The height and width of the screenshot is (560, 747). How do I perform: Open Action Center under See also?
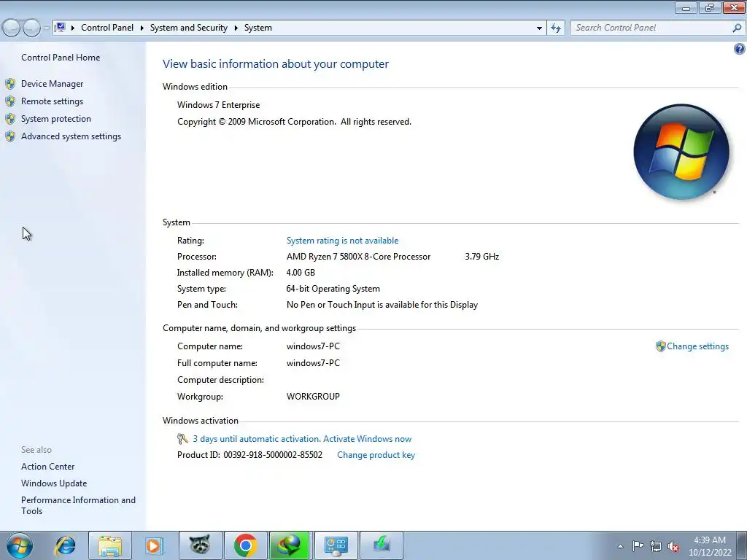click(x=47, y=467)
